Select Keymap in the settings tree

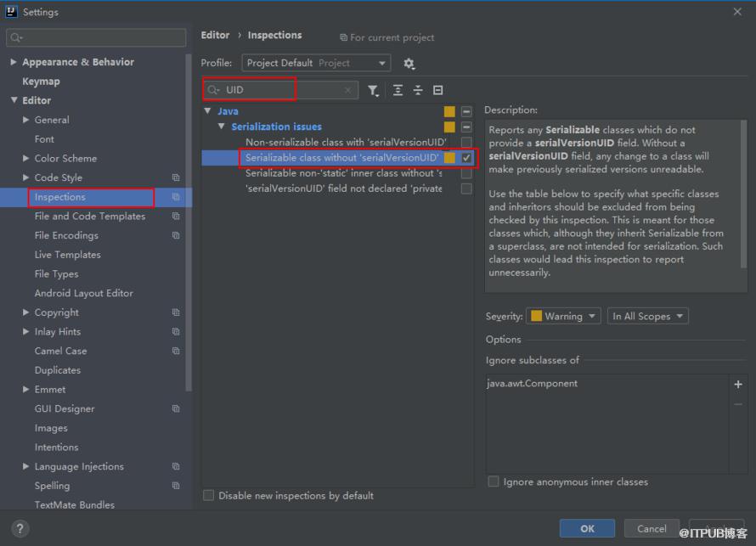pos(41,82)
